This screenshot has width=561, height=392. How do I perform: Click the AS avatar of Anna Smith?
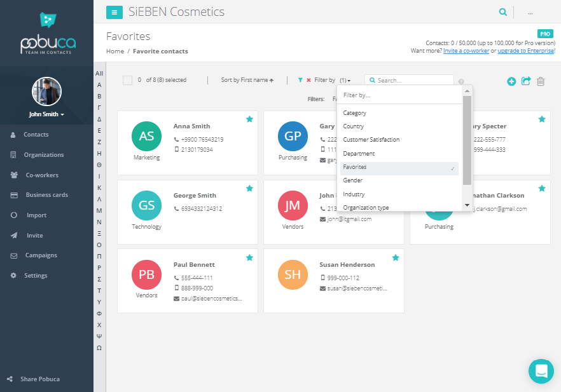pyautogui.click(x=147, y=136)
